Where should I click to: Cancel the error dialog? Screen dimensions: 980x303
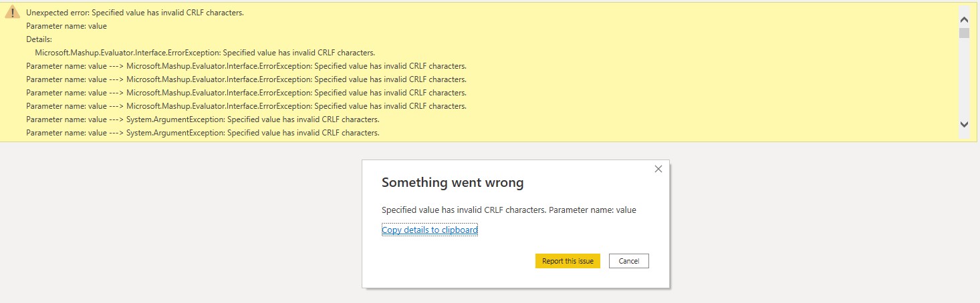(x=629, y=261)
